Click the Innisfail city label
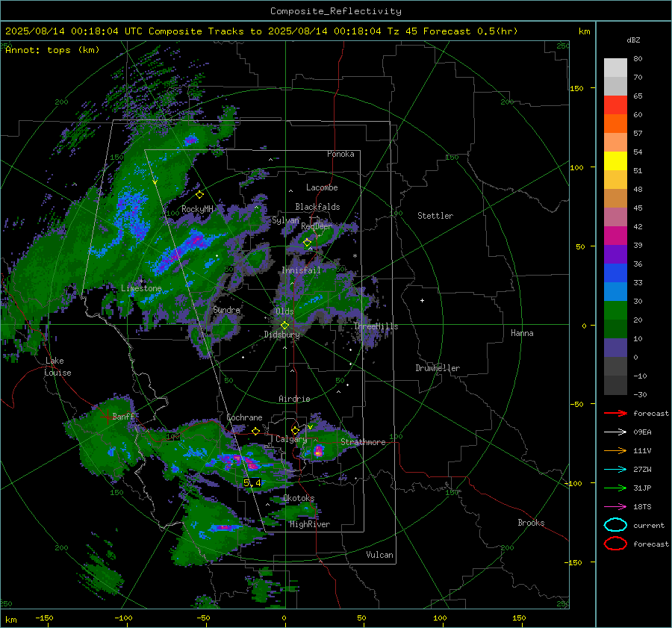 pyautogui.click(x=301, y=270)
